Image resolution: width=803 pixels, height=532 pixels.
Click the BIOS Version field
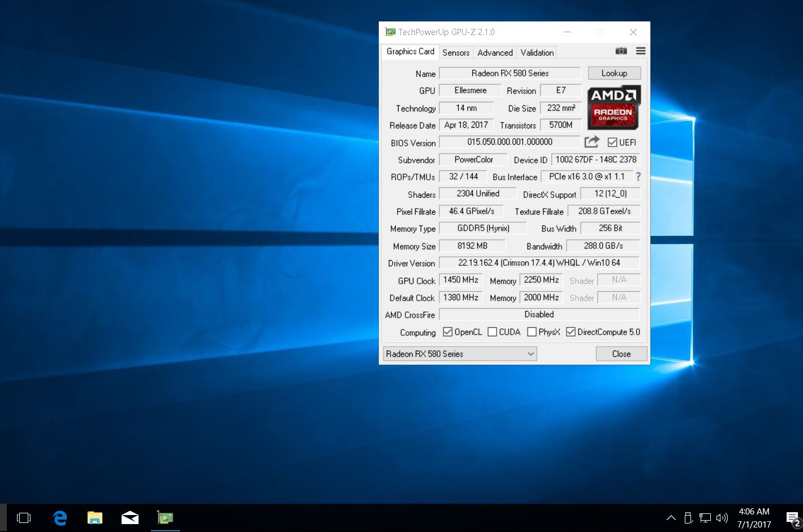point(510,142)
